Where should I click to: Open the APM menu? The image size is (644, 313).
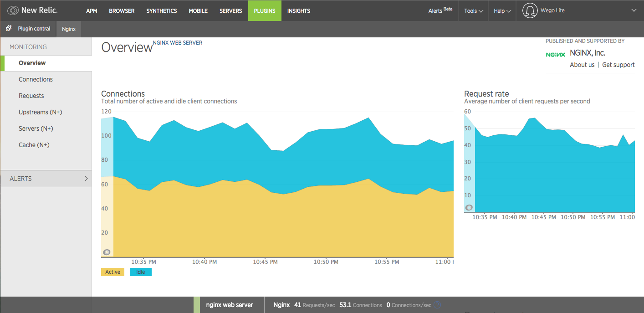92,10
